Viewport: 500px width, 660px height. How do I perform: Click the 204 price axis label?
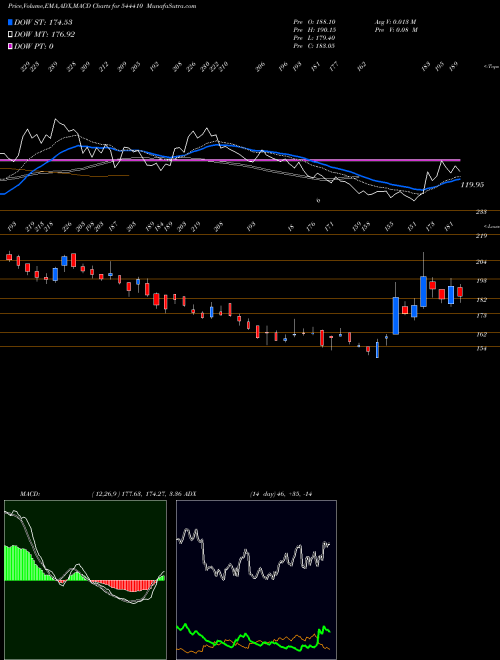pos(481,262)
